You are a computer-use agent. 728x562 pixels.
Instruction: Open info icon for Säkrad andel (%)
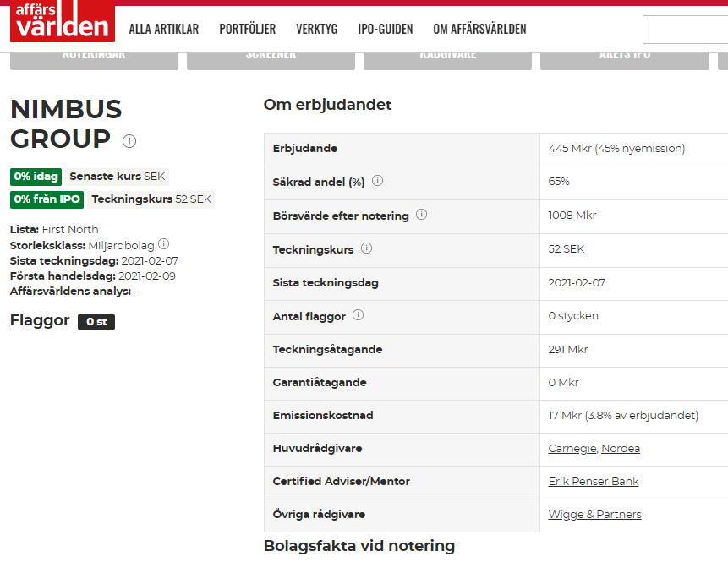click(378, 181)
